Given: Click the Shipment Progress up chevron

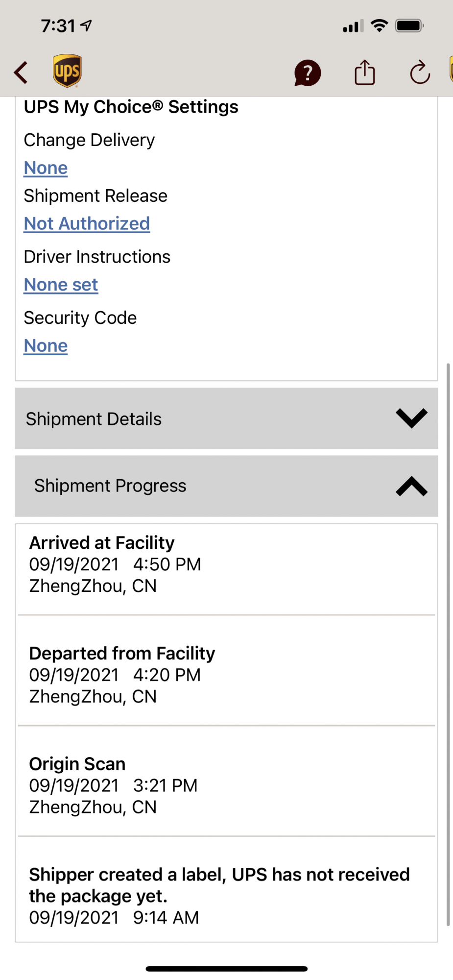Looking at the screenshot, I should pos(412,486).
